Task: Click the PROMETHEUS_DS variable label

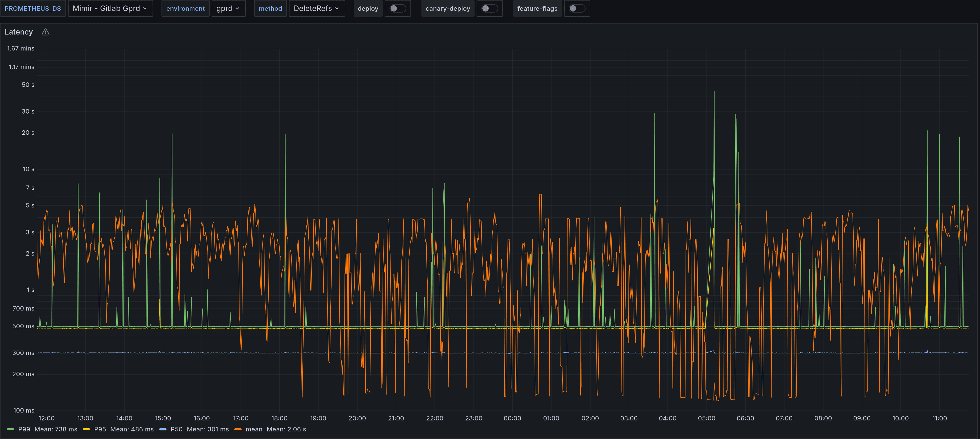Action: click(x=33, y=8)
